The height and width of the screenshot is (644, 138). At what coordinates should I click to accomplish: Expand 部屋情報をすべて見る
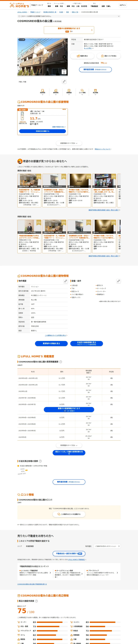tap(69, 143)
